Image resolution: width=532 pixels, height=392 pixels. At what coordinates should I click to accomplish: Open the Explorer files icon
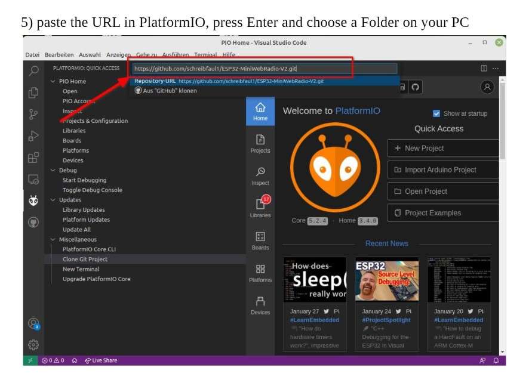(x=33, y=92)
